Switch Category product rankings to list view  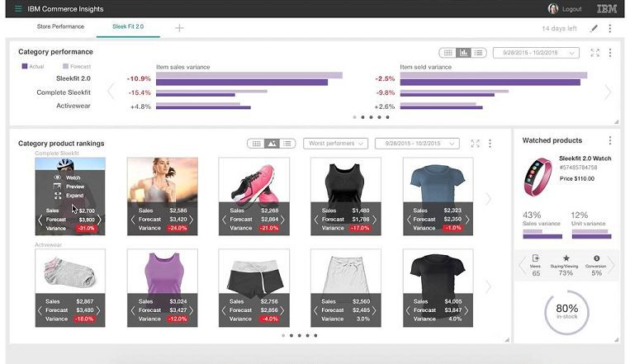(287, 144)
